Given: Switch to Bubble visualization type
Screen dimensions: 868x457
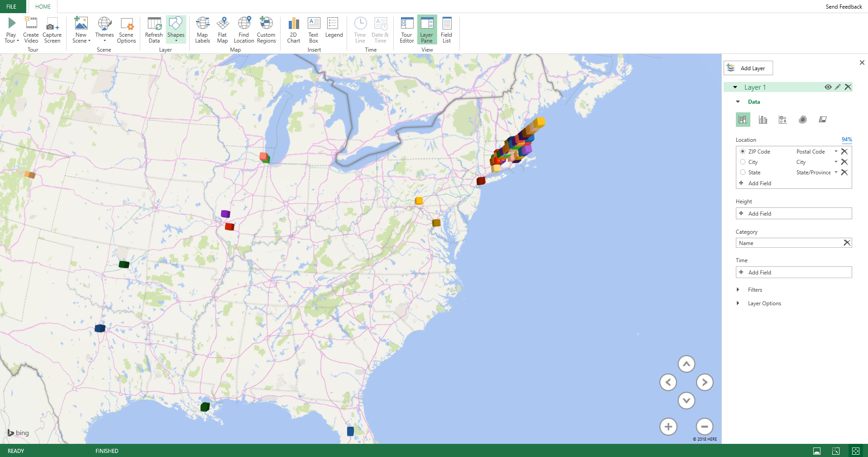Looking at the screenshot, I should pos(782,119).
